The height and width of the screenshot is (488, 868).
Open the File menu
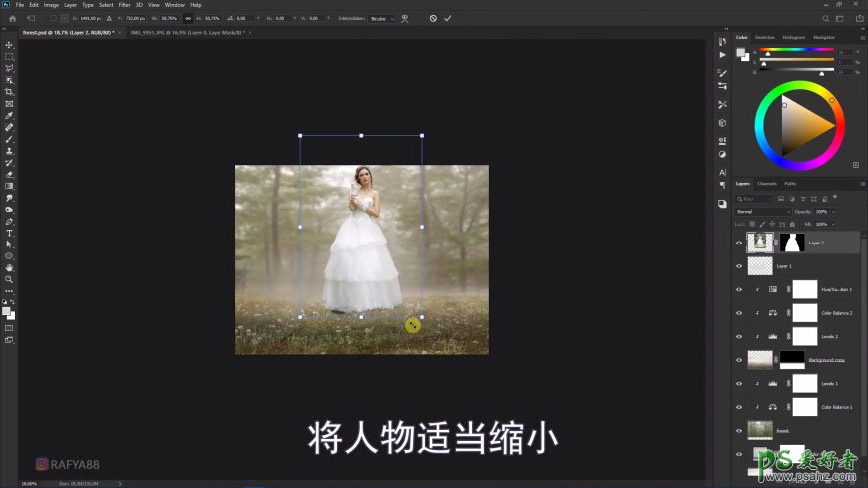pos(19,4)
